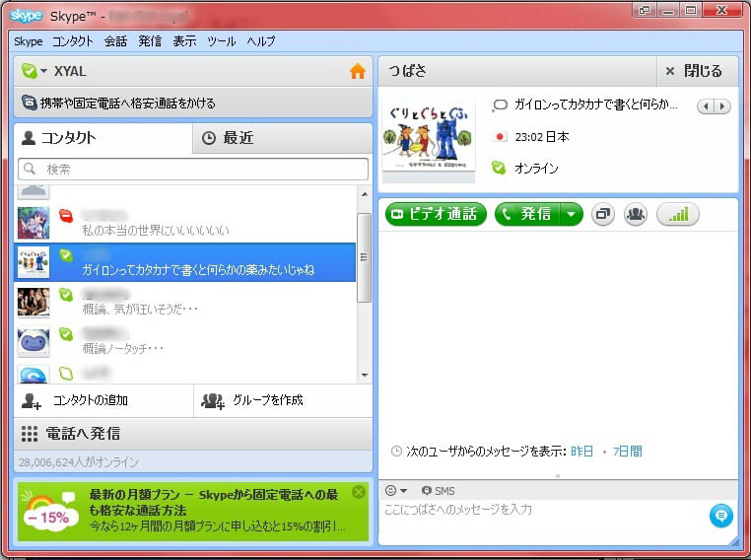Select contact with mood ガイロンってカタカナで書くと
Viewport: 751px width, 560px height.
tap(185, 262)
